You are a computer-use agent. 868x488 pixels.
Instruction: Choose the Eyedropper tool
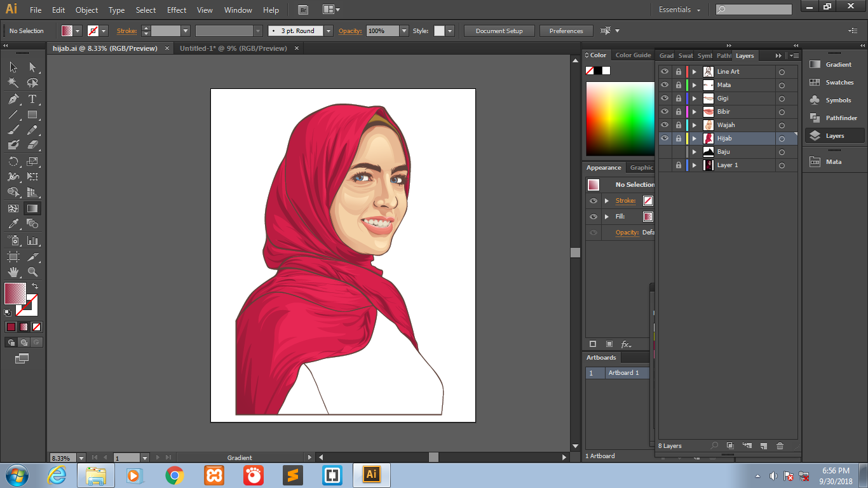[x=13, y=224]
